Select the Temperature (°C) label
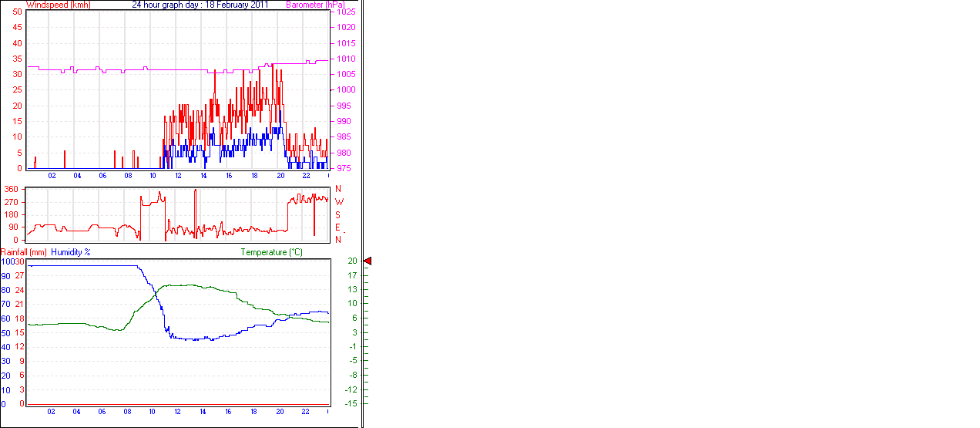The image size is (980, 428). 271,252
